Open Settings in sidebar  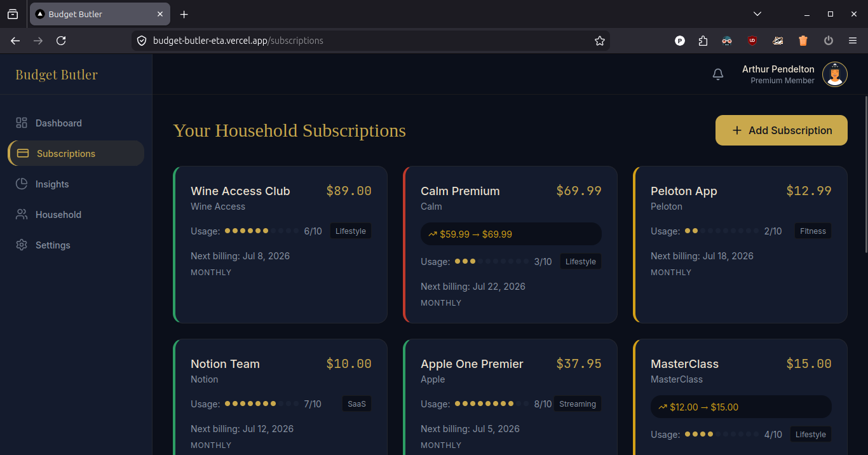pyautogui.click(x=76, y=245)
